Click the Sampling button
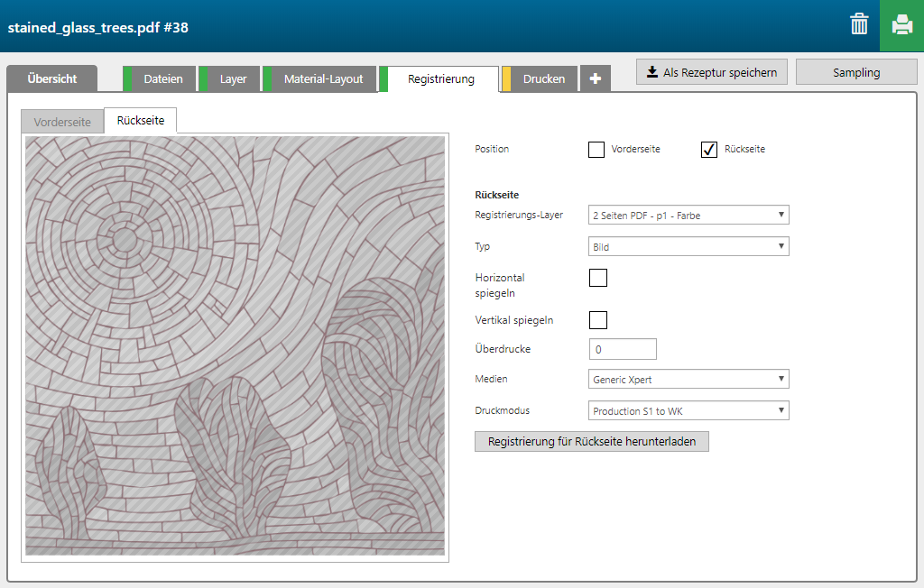924x588 pixels. [x=856, y=72]
